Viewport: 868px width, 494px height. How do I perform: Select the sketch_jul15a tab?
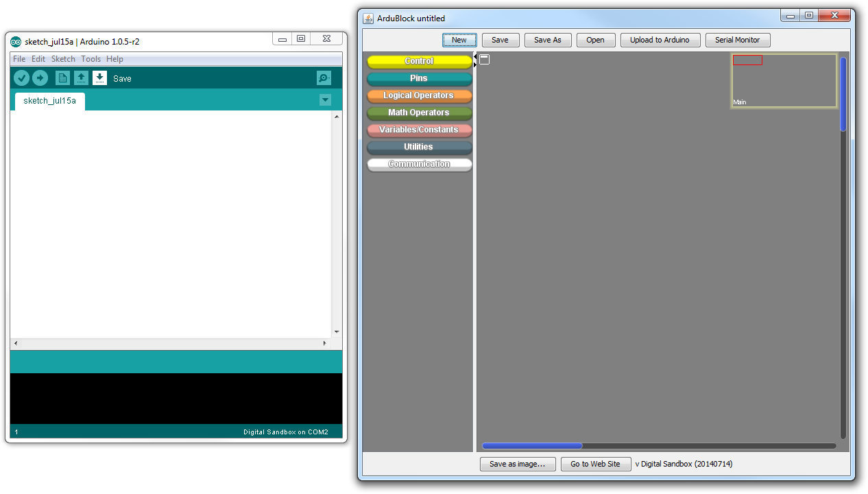coord(49,101)
